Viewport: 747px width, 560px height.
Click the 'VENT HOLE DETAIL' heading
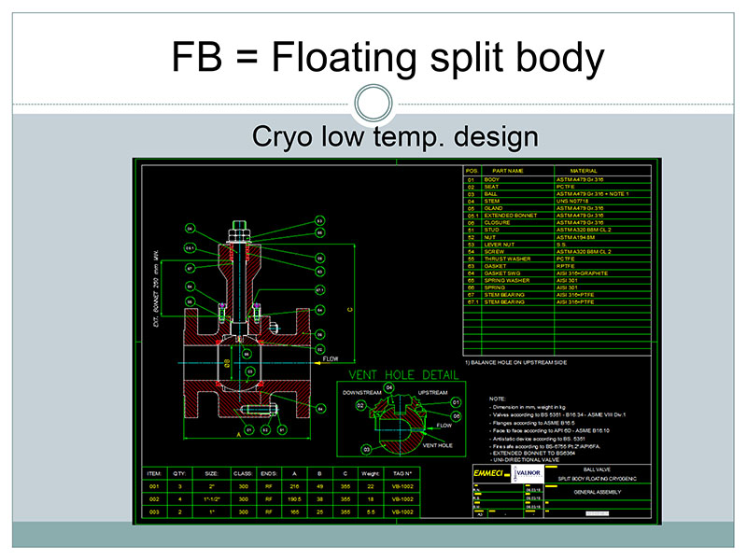[403, 375]
